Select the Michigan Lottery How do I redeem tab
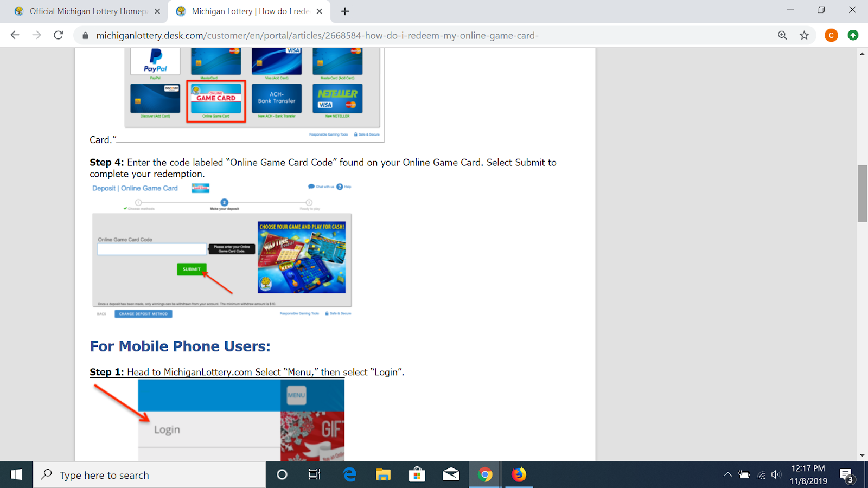868x488 pixels. (x=250, y=11)
